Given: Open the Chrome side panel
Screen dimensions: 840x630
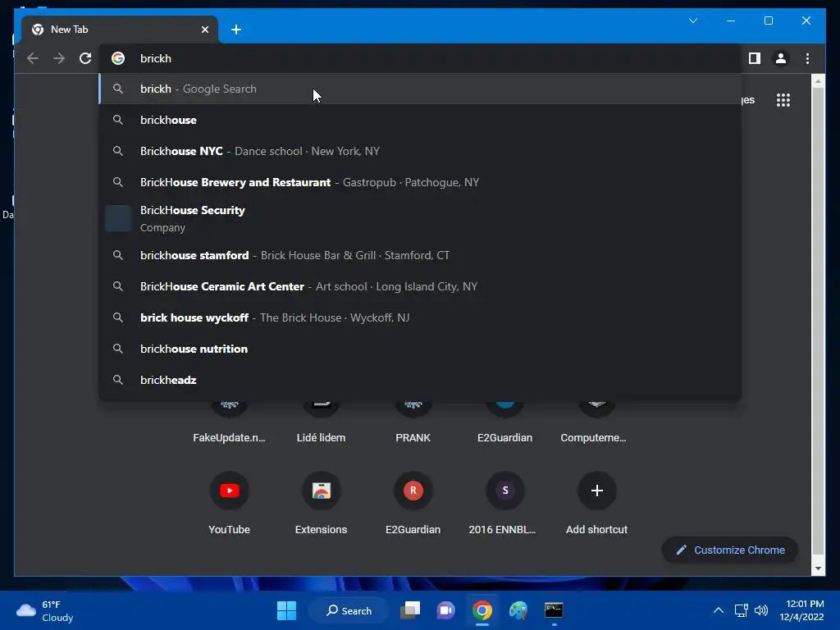Looking at the screenshot, I should pyautogui.click(x=755, y=58).
